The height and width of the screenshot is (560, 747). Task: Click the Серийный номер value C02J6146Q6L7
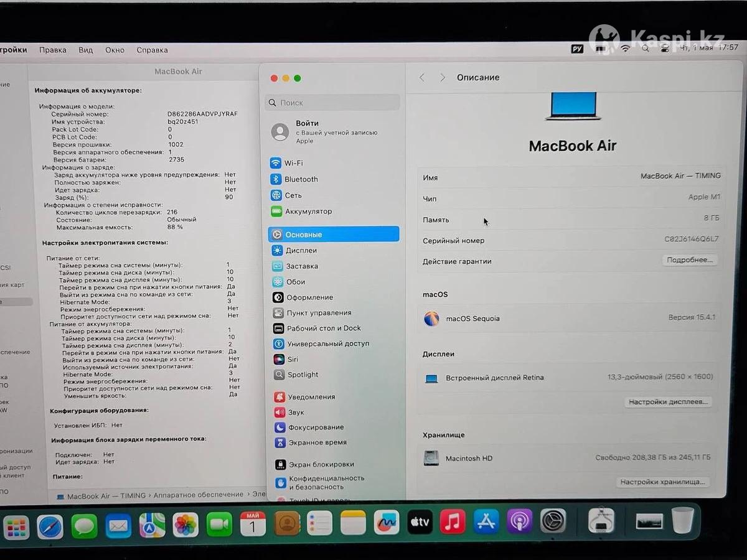pyautogui.click(x=692, y=240)
